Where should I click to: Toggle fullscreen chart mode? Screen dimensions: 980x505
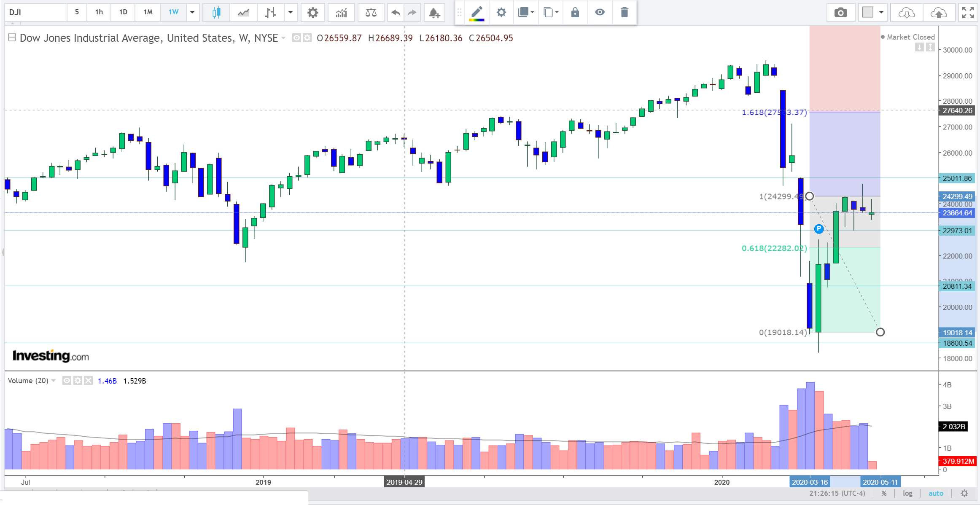(967, 12)
